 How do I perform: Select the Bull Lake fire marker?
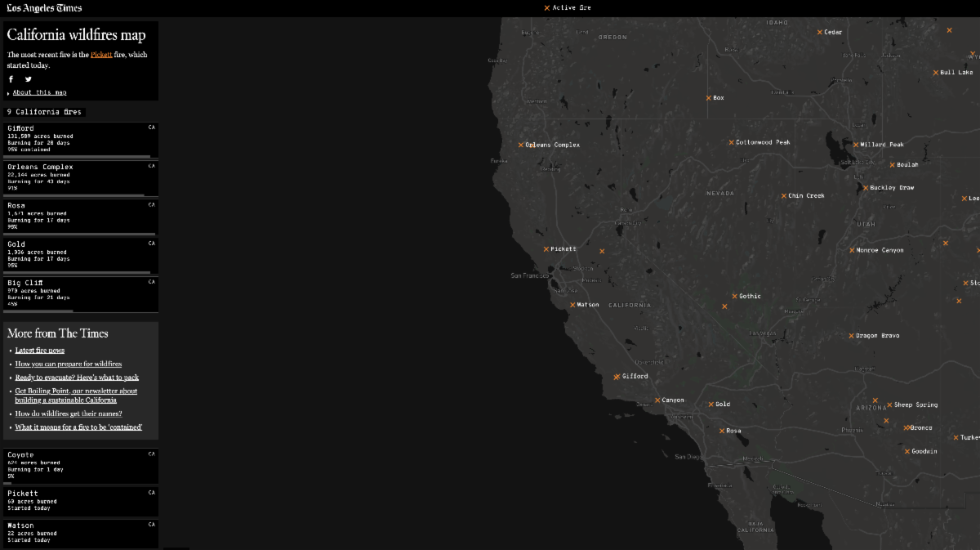pos(936,73)
